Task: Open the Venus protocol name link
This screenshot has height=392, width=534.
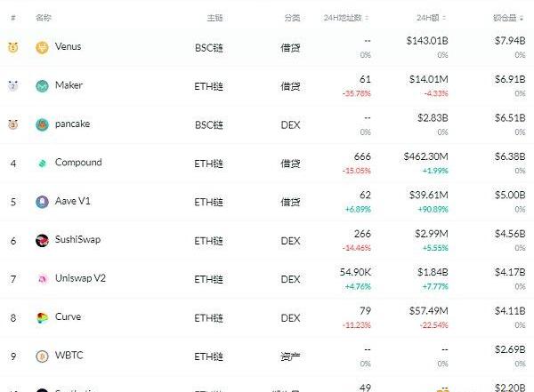Action: click(x=68, y=46)
